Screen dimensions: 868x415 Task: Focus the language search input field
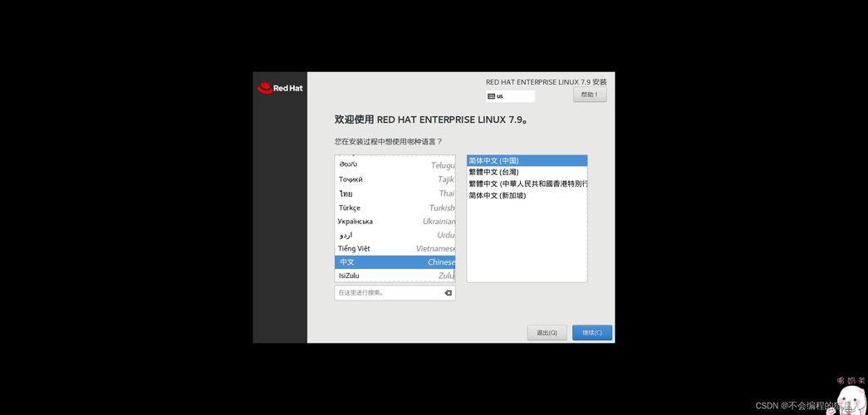point(395,293)
